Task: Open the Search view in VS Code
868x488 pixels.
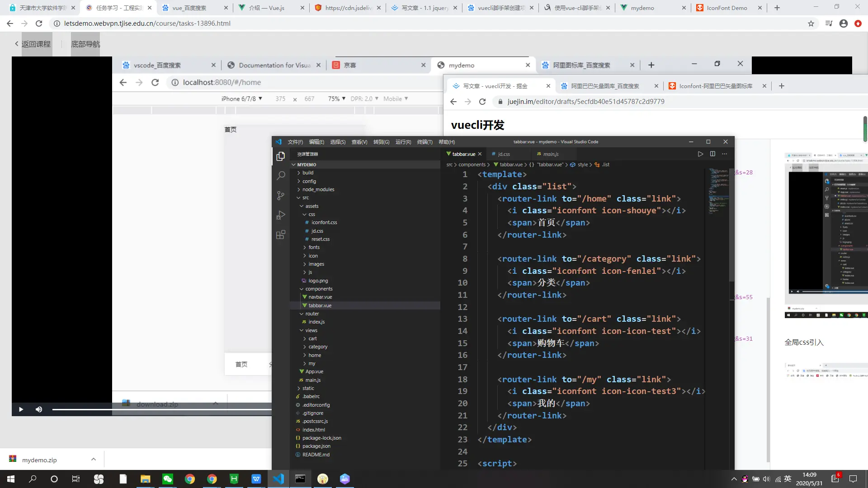Action: tap(281, 176)
